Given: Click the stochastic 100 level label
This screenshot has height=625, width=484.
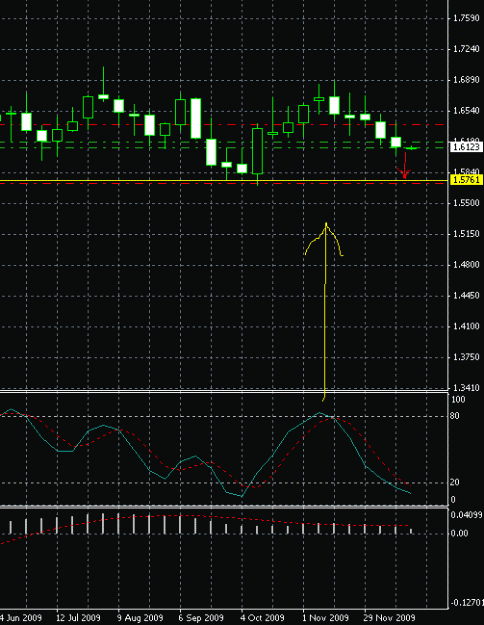Looking at the screenshot, I should tap(458, 399).
